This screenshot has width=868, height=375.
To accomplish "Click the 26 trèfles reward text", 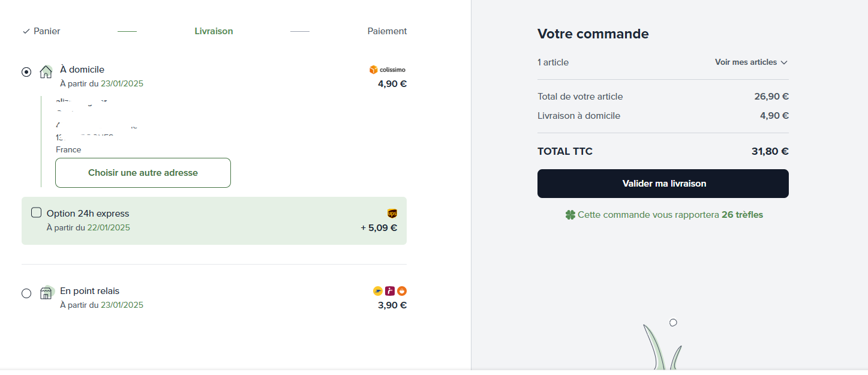I will coord(742,215).
